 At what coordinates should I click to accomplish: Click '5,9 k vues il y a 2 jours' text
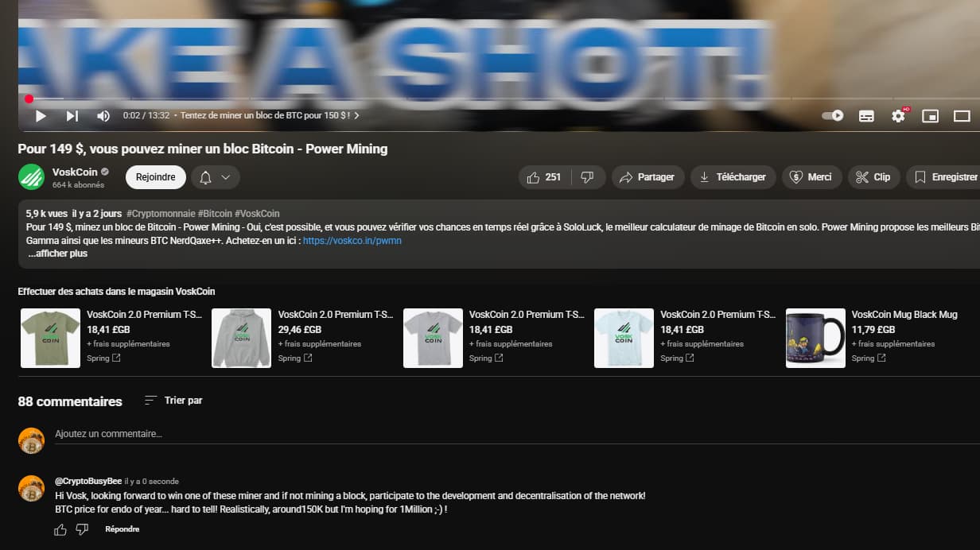pyautogui.click(x=74, y=214)
